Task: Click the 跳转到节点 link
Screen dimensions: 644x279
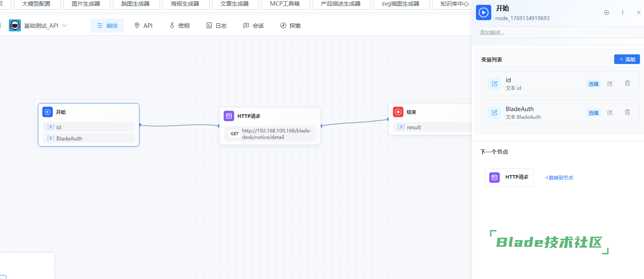Action: 559,178
